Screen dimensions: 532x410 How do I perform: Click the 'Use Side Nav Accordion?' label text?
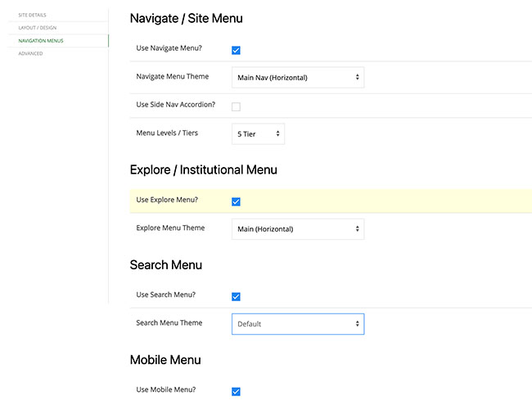point(176,105)
